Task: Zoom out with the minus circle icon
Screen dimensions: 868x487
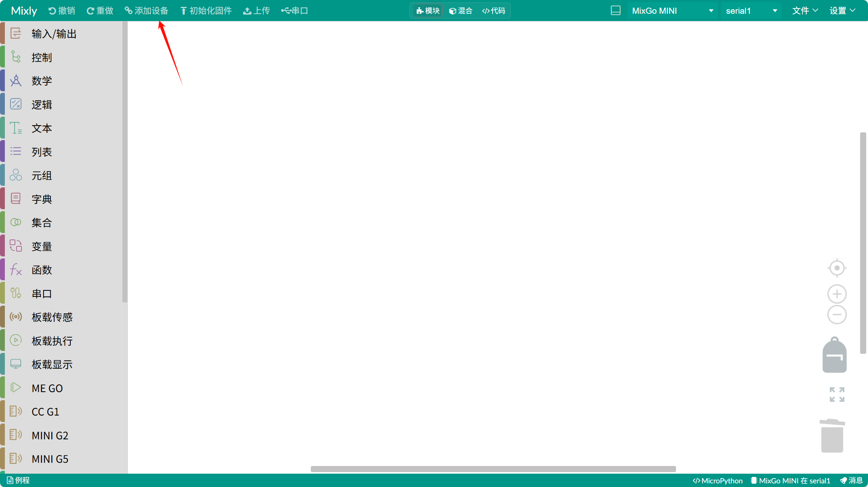Action: point(837,315)
